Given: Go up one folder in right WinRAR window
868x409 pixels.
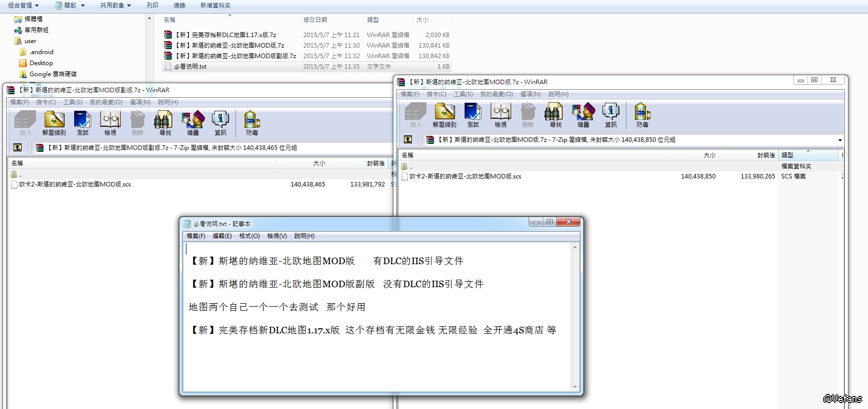Looking at the screenshot, I should click(x=408, y=139).
